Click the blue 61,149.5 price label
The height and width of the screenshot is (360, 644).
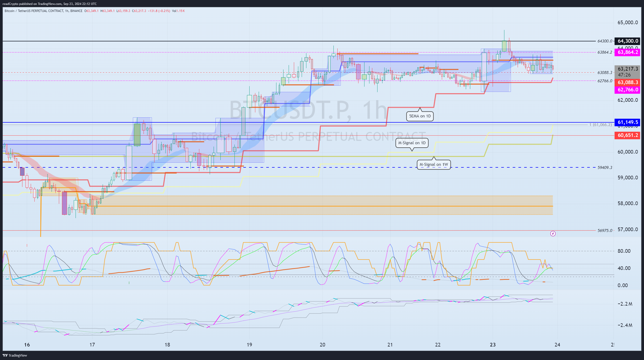[628, 122]
